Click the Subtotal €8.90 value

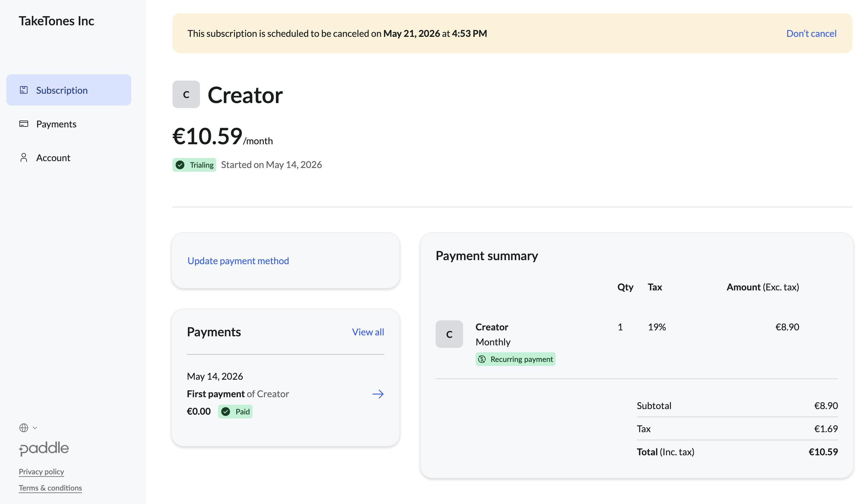(x=826, y=406)
